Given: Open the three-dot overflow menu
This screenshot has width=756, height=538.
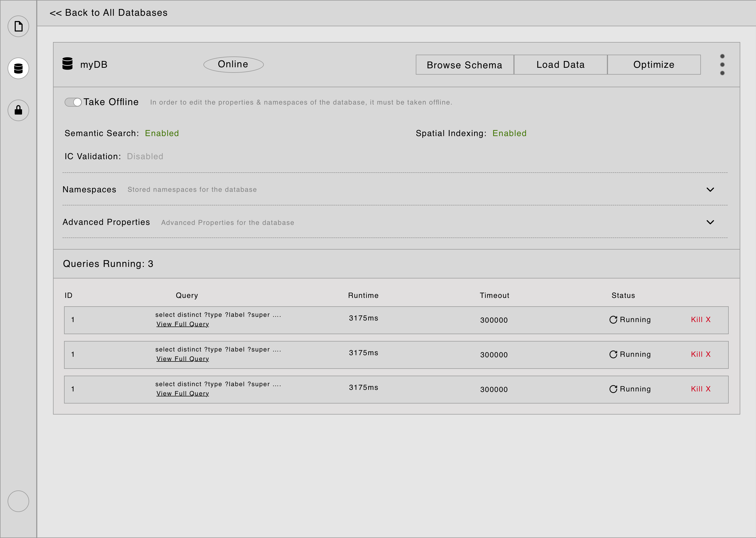Looking at the screenshot, I should pos(723,65).
